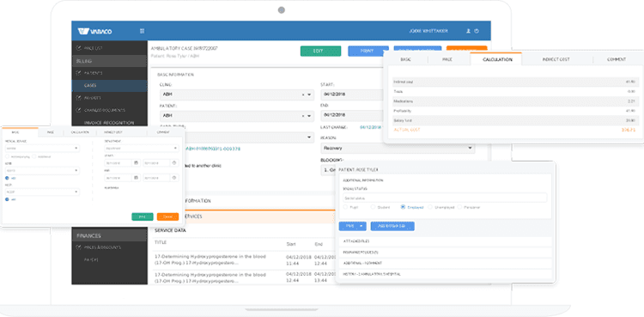
Task: Click the green Edit button
Action: pos(321,51)
